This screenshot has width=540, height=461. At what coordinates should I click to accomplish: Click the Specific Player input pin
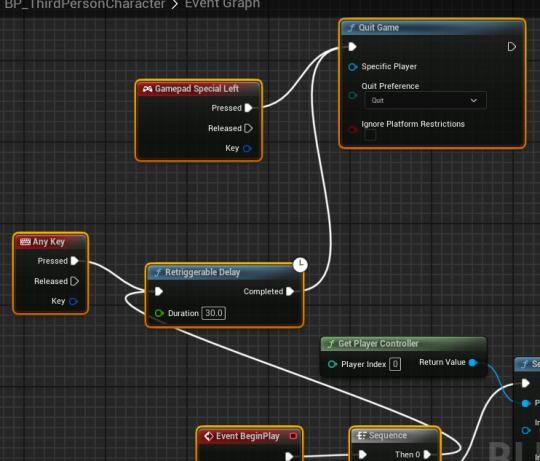coord(352,67)
